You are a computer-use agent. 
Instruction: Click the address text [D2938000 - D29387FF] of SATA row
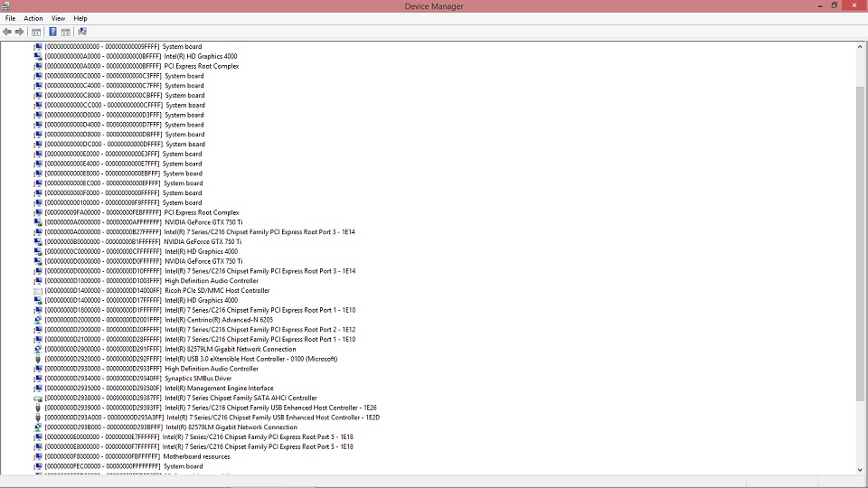(x=103, y=399)
